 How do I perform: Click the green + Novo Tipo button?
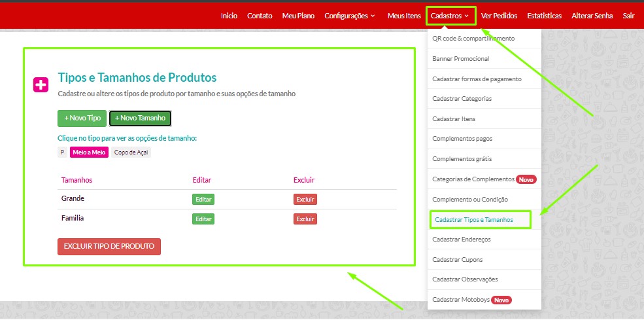pos(82,118)
